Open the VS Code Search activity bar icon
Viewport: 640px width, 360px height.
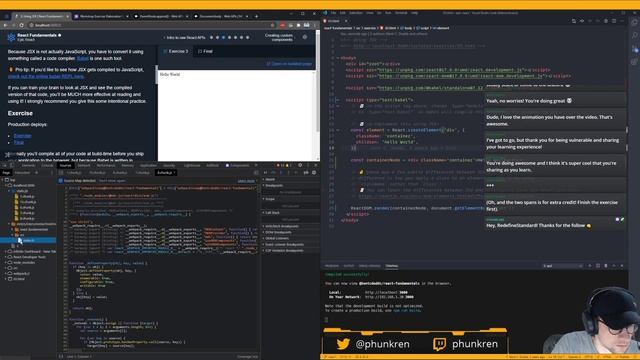click(634, 36)
